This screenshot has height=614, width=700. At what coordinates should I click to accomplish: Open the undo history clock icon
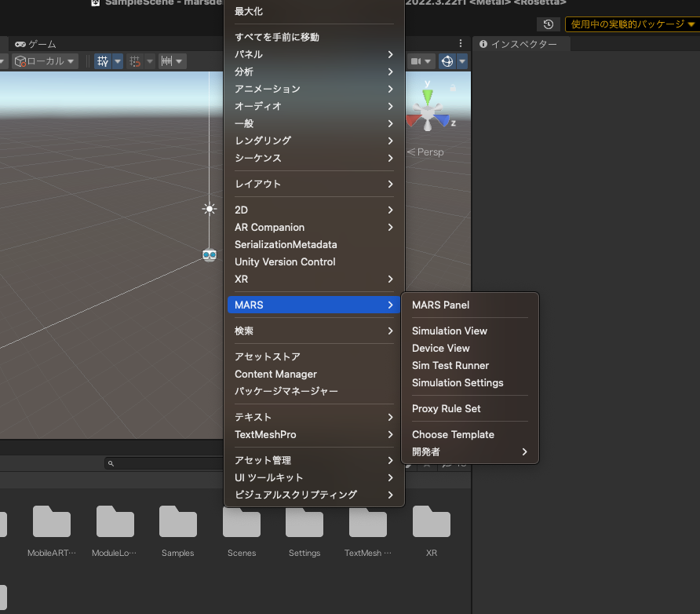pyautogui.click(x=549, y=24)
